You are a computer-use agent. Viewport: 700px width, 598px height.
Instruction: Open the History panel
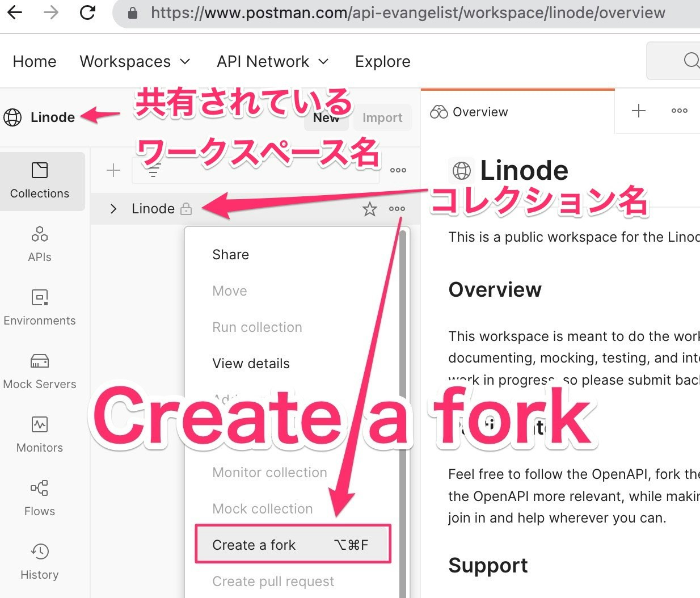pyautogui.click(x=39, y=560)
